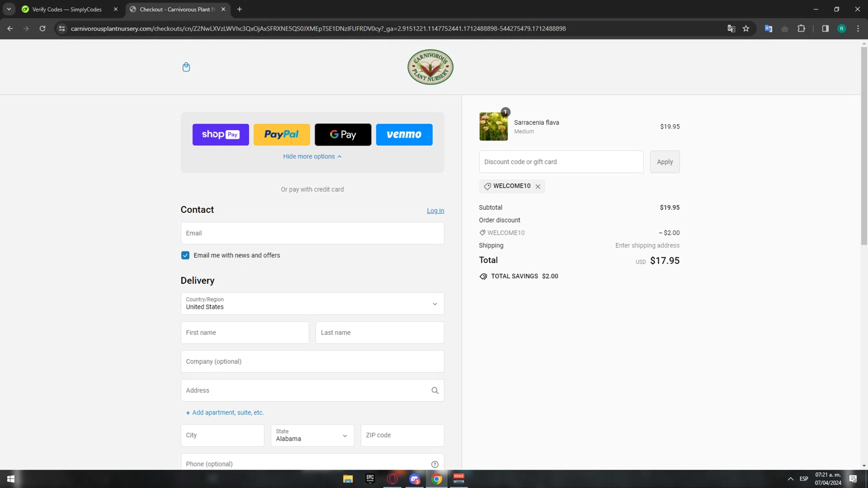Click the Log in link

435,210
